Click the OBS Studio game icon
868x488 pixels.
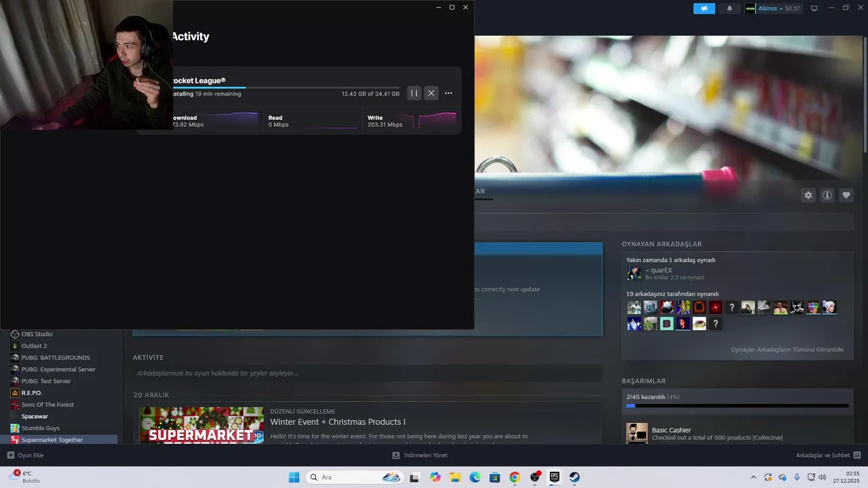point(15,334)
